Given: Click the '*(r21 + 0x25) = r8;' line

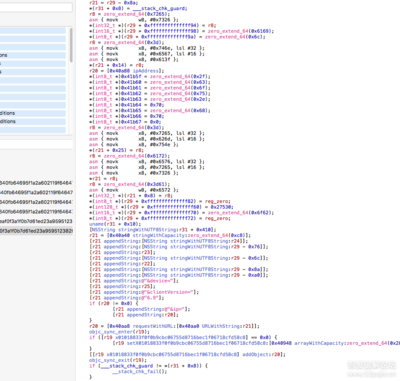Looking at the screenshot, I should pyautogui.click(x=116, y=150).
